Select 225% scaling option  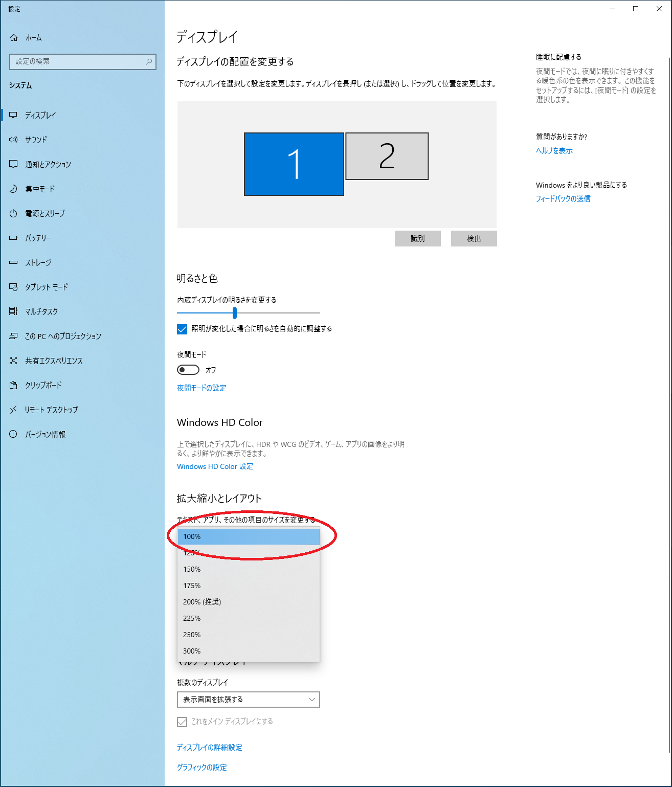[249, 618]
